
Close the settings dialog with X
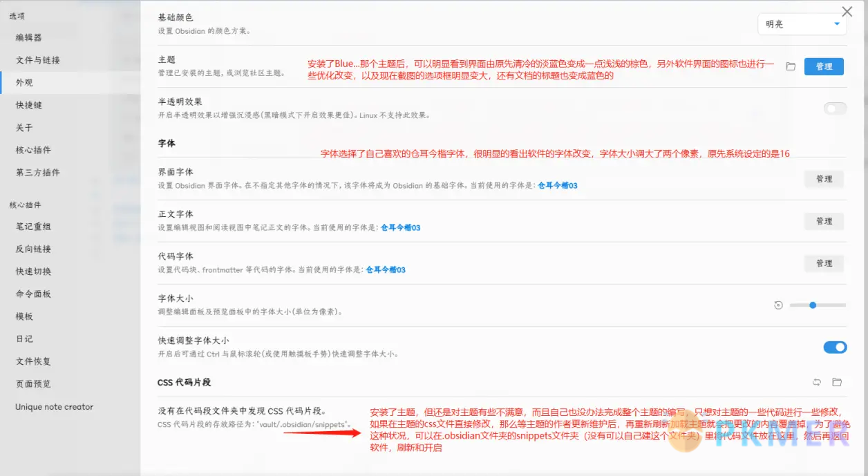(x=847, y=12)
